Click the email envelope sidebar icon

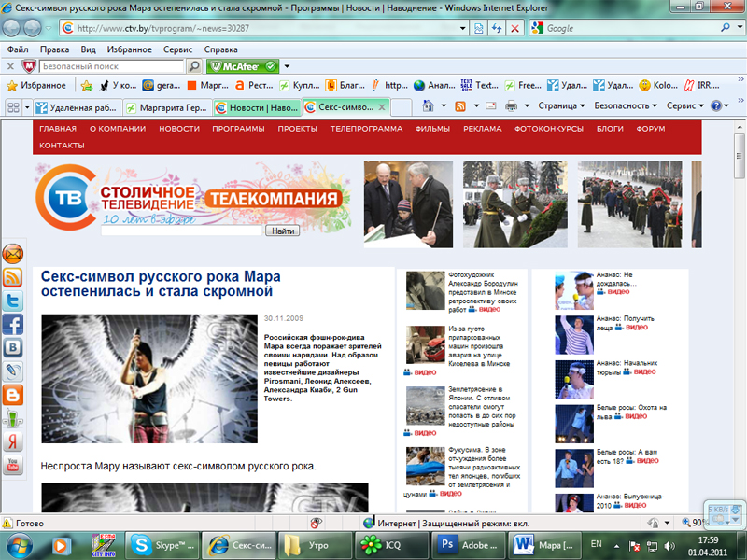pyautogui.click(x=13, y=254)
